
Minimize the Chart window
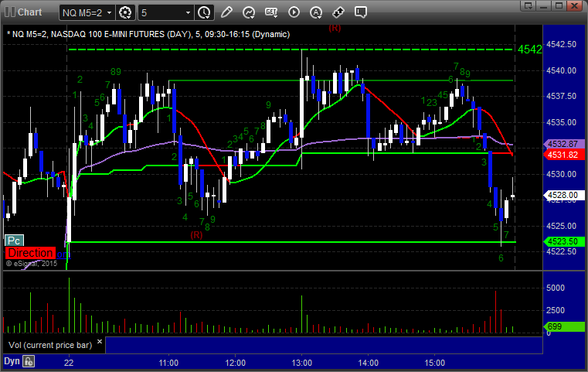coord(544,5)
